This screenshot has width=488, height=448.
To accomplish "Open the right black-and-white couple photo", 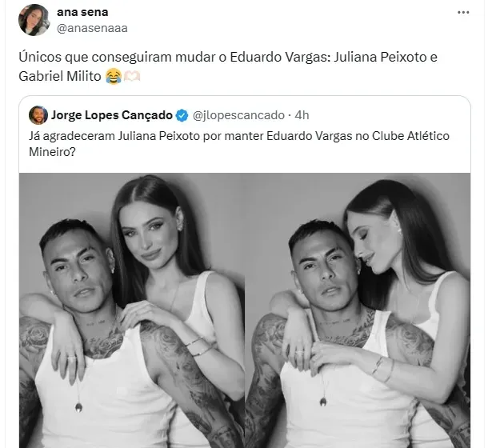I will [x=358, y=310].
